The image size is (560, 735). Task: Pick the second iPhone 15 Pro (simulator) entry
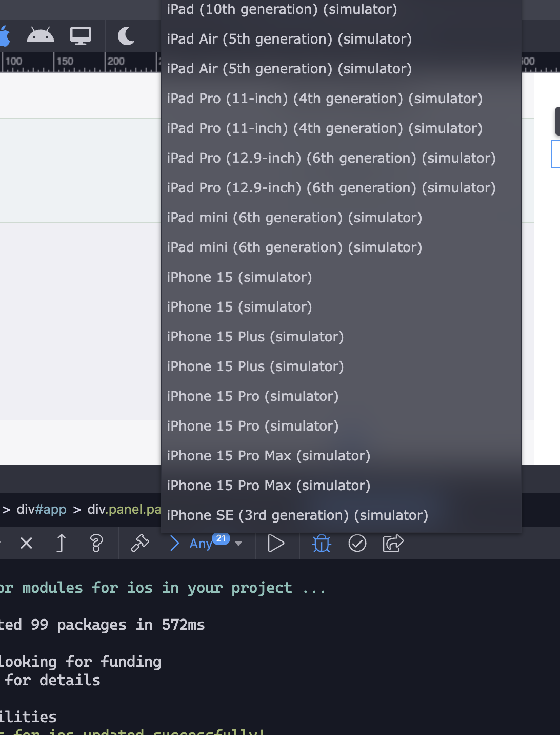coord(341,426)
